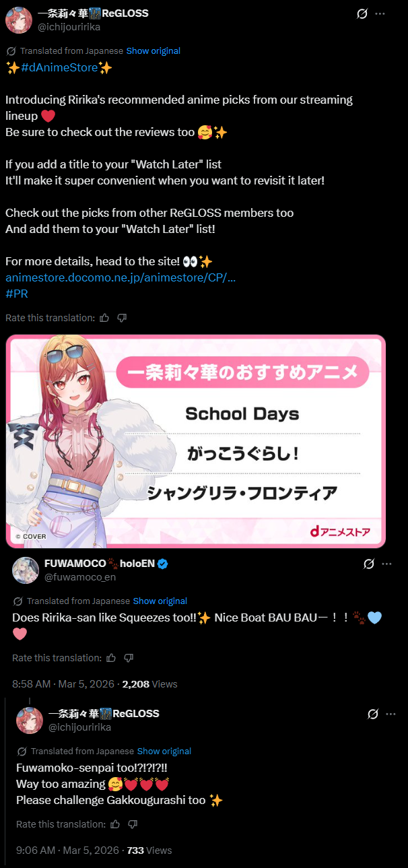Open the #PR hashtag
408x868 pixels.
17,294
